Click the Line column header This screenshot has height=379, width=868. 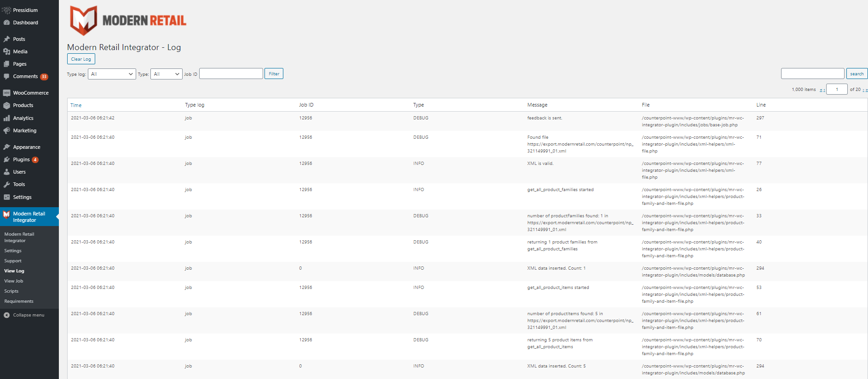click(761, 105)
